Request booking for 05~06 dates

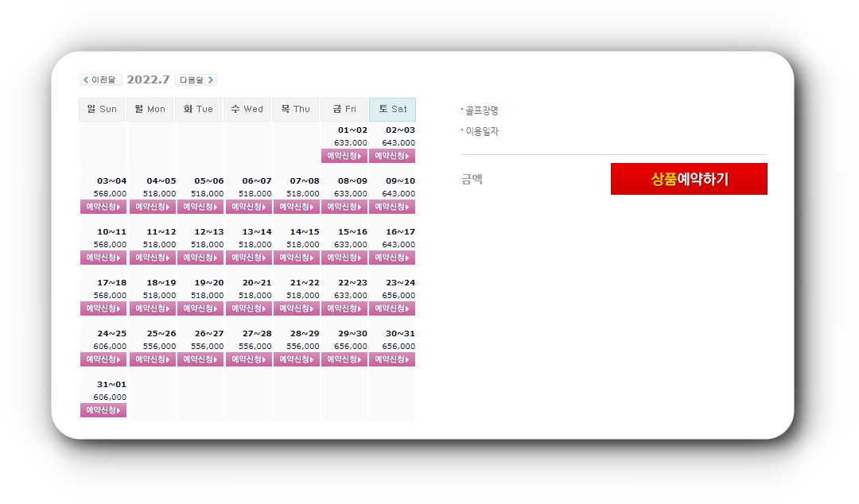click(x=200, y=207)
